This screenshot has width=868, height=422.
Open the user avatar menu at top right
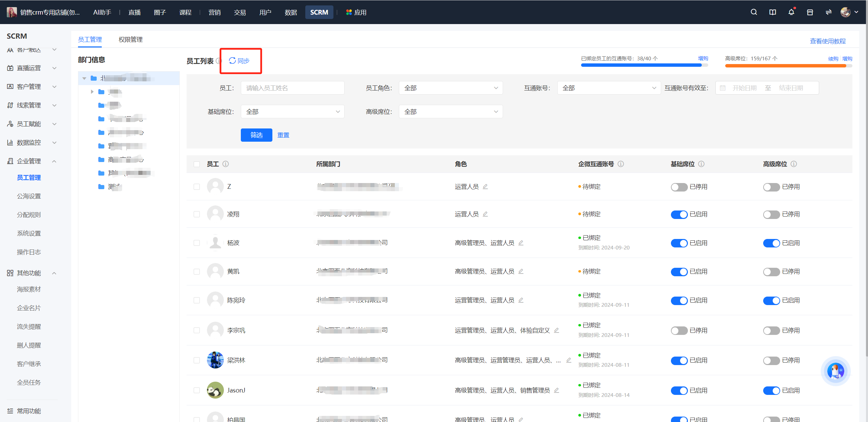tap(849, 12)
